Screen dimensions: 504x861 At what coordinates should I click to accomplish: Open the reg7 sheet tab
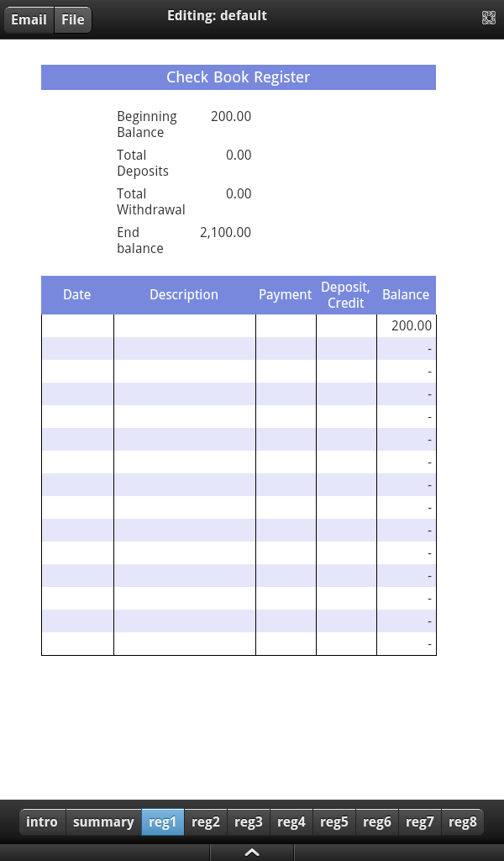coord(420,822)
